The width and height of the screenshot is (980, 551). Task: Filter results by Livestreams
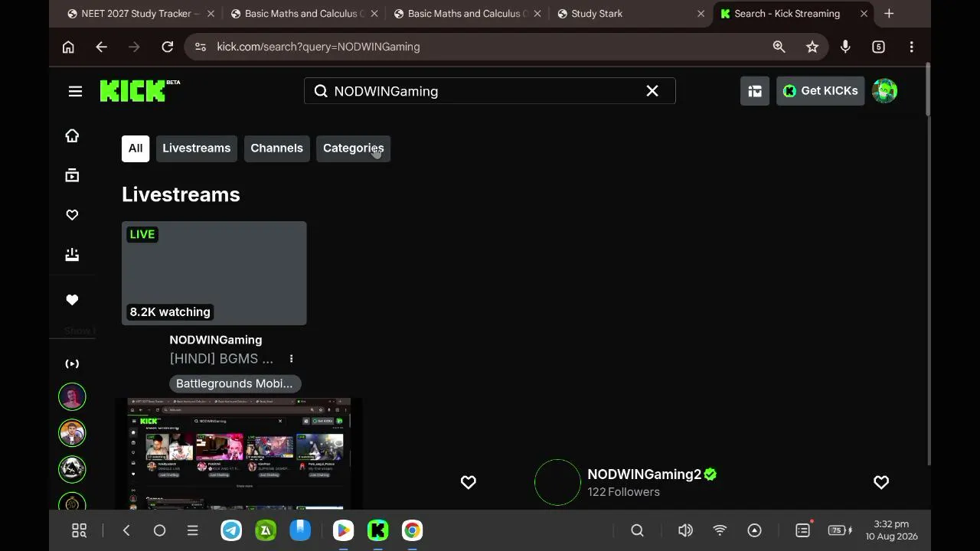(196, 148)
